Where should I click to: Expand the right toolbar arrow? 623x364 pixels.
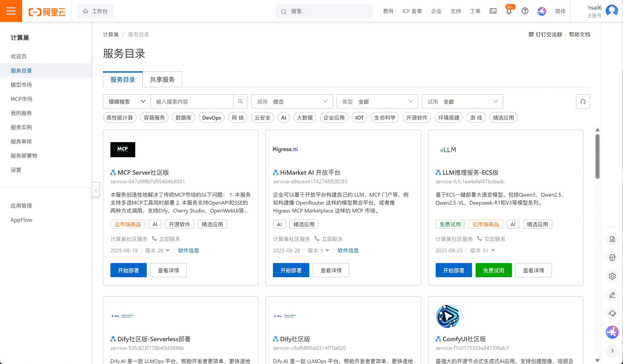pyautogui.click(x=612, y=350)
